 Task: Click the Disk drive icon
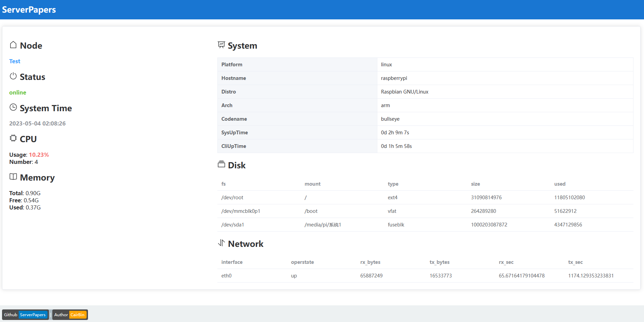(x=221, y=164)
